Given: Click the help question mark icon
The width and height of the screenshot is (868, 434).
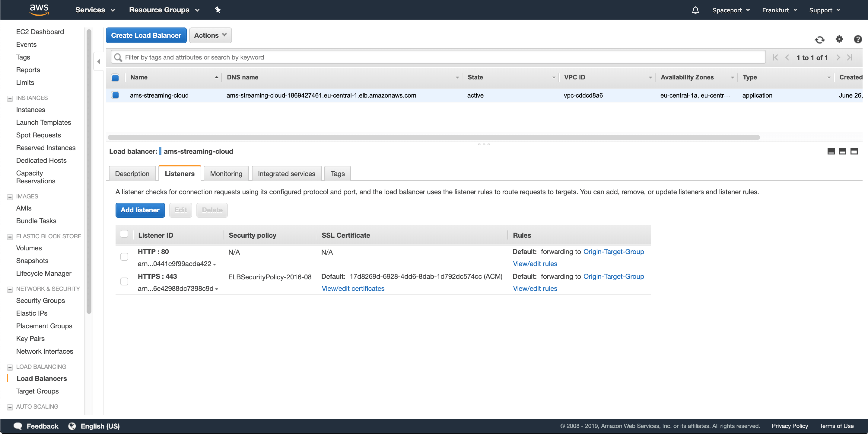Looking at the screenshot, I should click(857, 39).
